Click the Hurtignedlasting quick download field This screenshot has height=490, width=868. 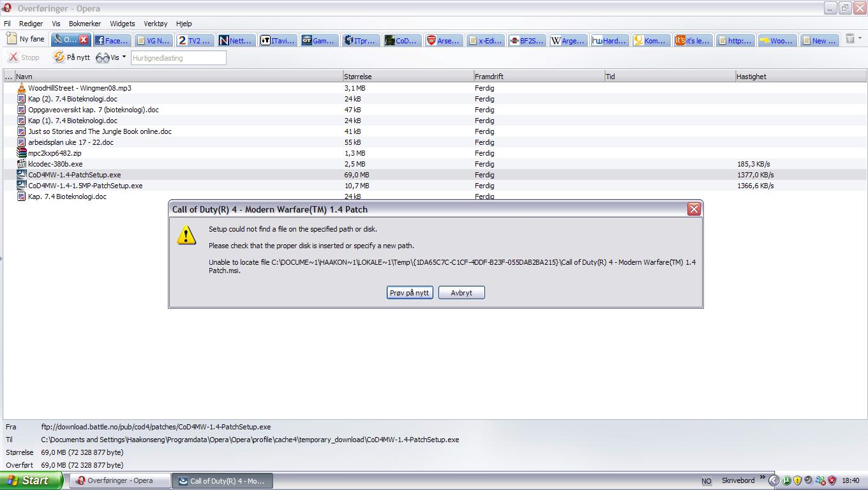pyautogui.click(x=179, y=58)
